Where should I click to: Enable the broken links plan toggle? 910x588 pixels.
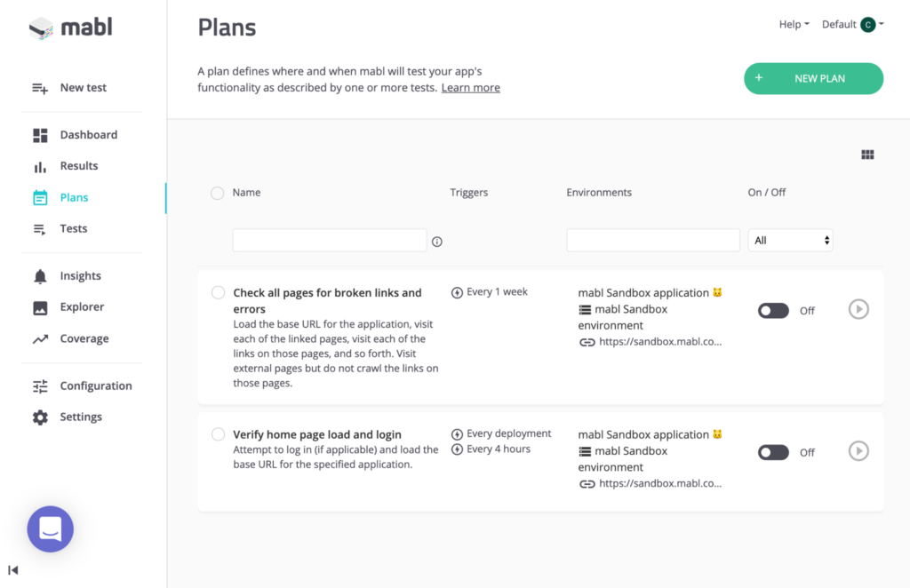[x=773, y=310]
